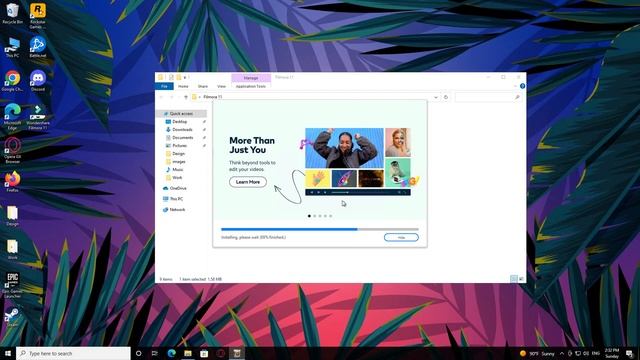Open Microsoft Edge from the taskbar
This screenshot has width=640, height=360.
[171, 353]
